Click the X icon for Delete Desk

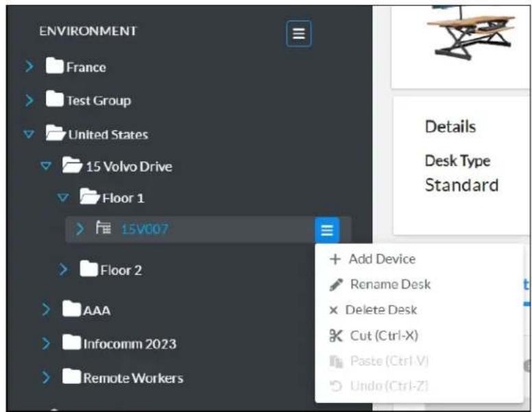[333, 310]
